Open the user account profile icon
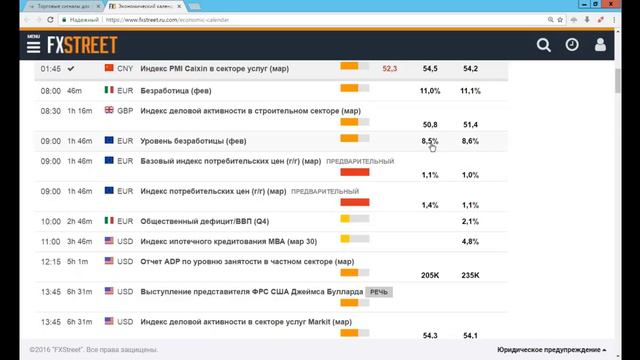This screenshot has width=640, height=360. (x=600, y=44)
